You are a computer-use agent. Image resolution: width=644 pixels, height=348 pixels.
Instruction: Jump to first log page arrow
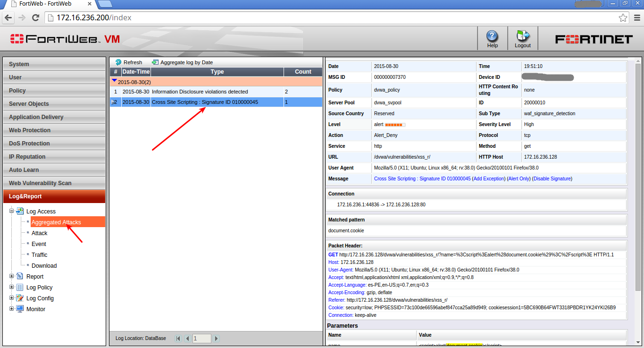click(178, 339)
